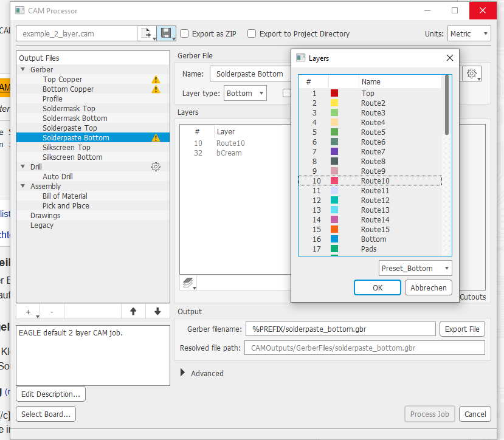Click the add output plus button
This screenshot has height=440, width=504.
(x=28, y=311)
